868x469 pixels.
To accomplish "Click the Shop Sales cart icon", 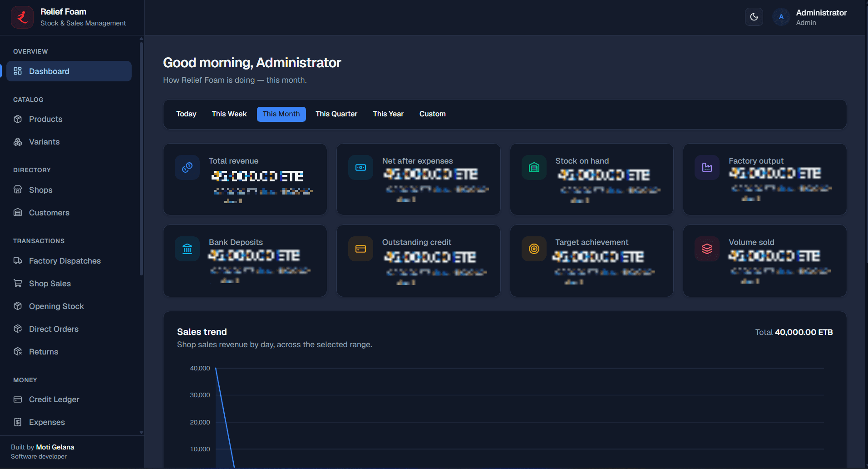I will [18, 283].
